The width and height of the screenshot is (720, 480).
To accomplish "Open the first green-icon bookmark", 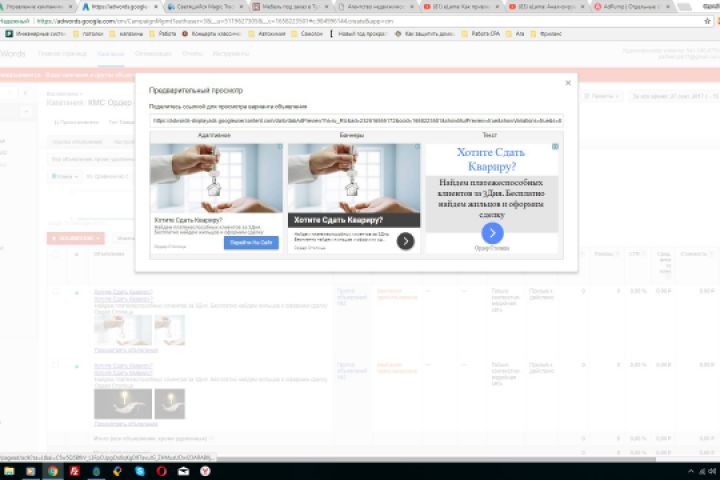I will 35,34.
